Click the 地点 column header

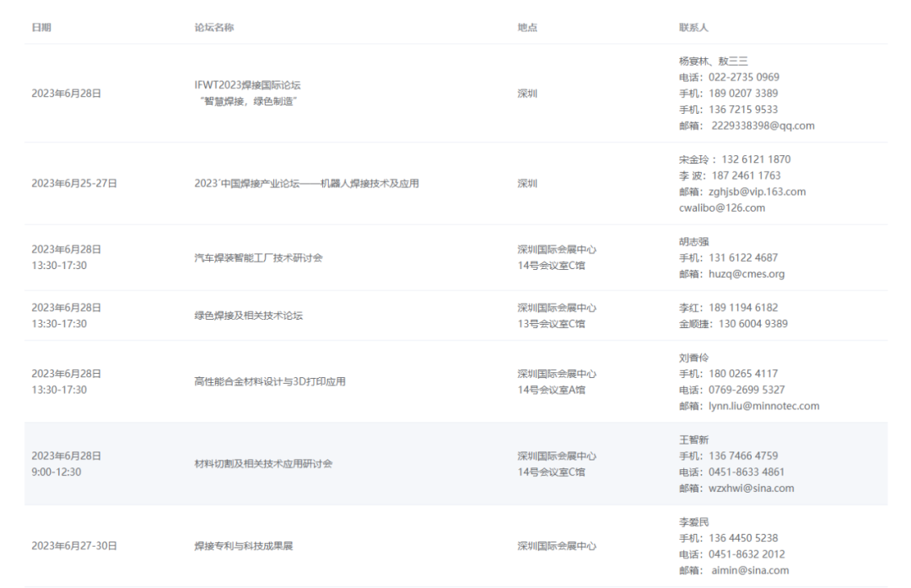tap(527, 26)
